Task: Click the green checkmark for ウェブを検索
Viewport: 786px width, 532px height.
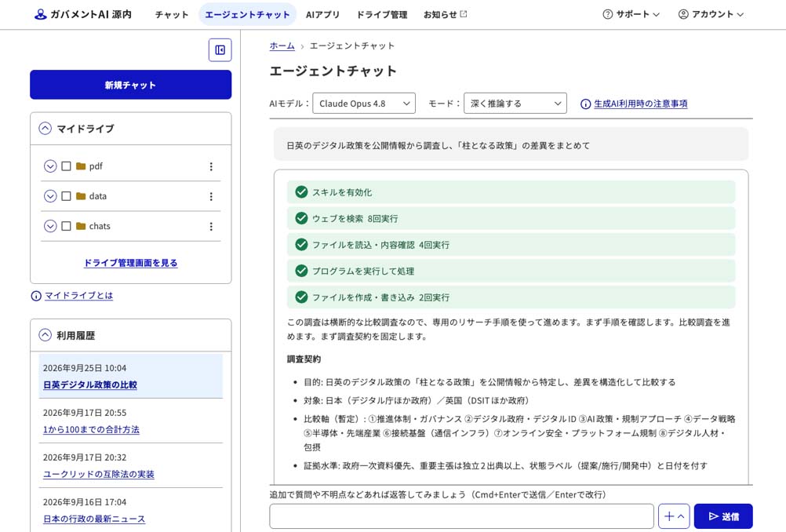Action: click(301, 218)
